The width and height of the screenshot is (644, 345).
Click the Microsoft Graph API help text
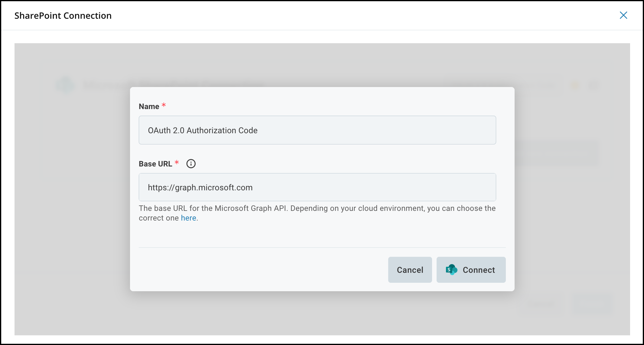pyautogui.click(x=317, y=213)
